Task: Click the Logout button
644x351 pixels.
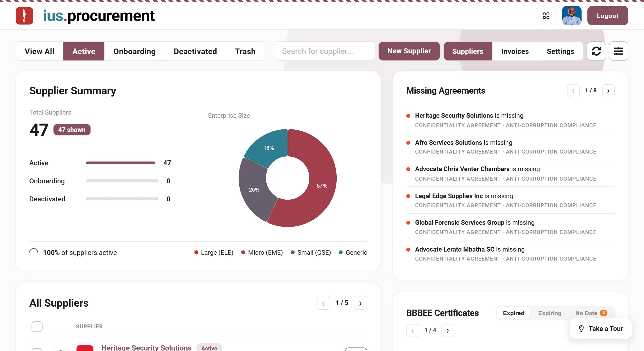Action: pyautogui.click(x=607, y=16)
